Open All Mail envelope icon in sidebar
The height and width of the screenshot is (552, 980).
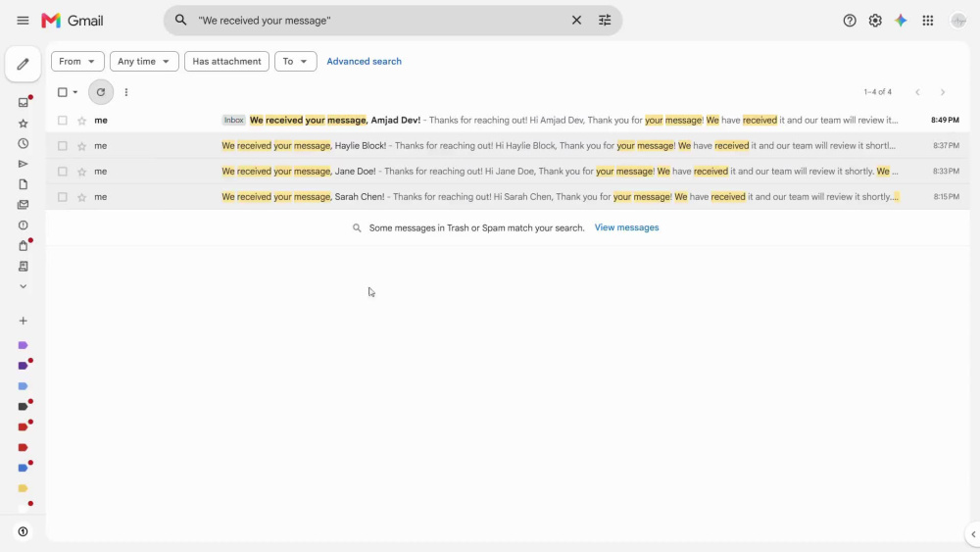tap(24, 204)
